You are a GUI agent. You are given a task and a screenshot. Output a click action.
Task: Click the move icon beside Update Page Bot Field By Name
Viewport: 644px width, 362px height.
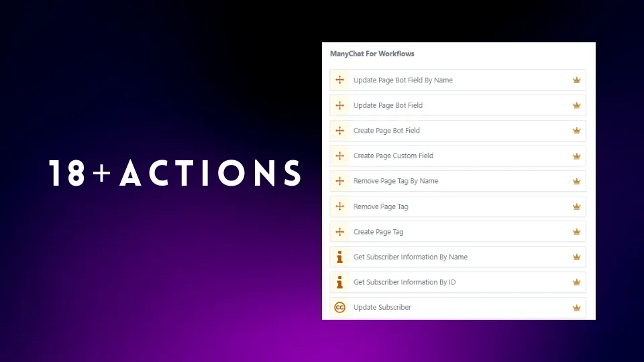(x=339, y=80)
